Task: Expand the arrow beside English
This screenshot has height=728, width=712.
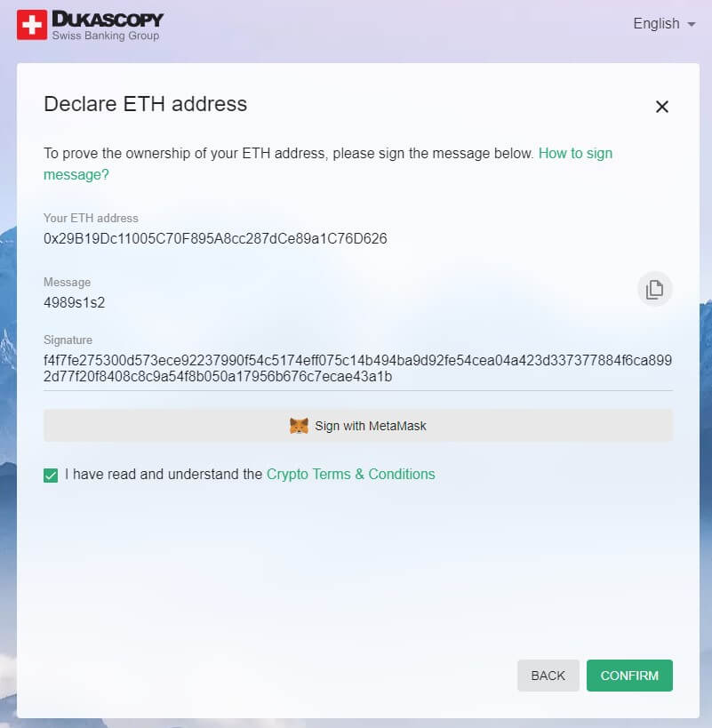Action: (692, 24)
